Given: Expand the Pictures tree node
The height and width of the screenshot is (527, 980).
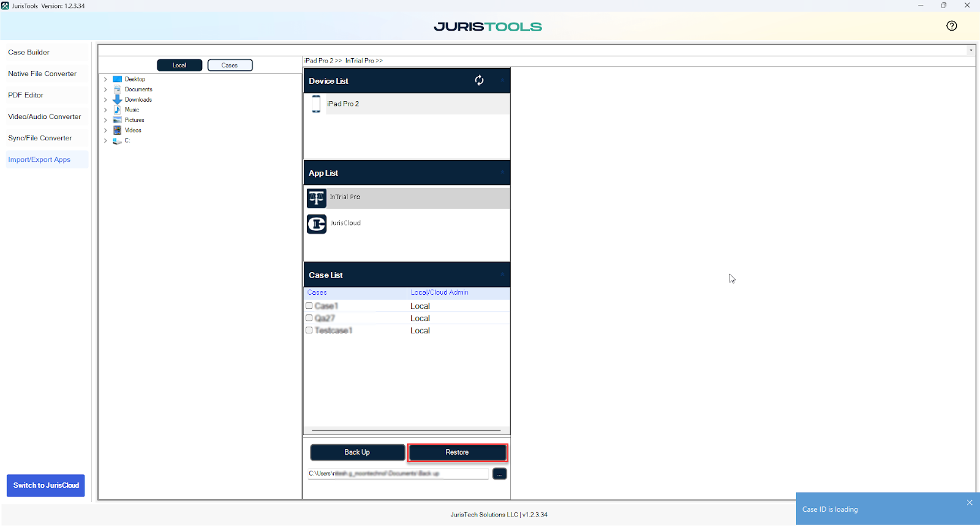Looking at the screenshot, I should 105,120.
